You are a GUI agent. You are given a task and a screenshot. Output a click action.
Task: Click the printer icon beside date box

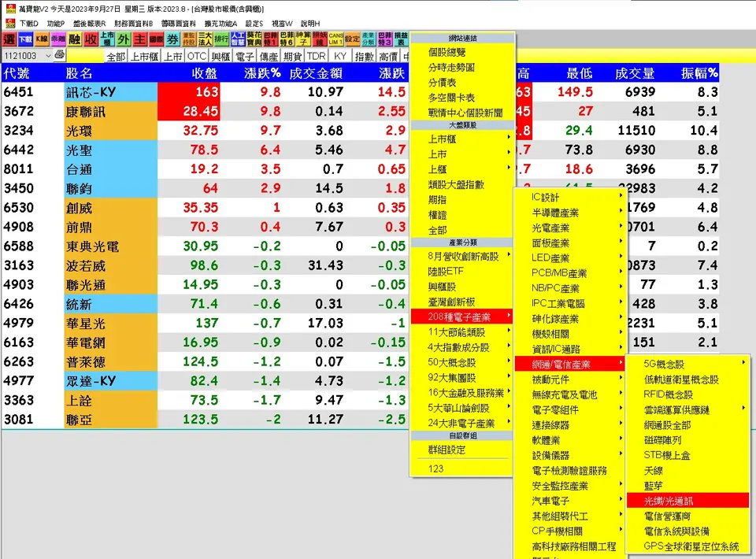(x=60, y=55)
